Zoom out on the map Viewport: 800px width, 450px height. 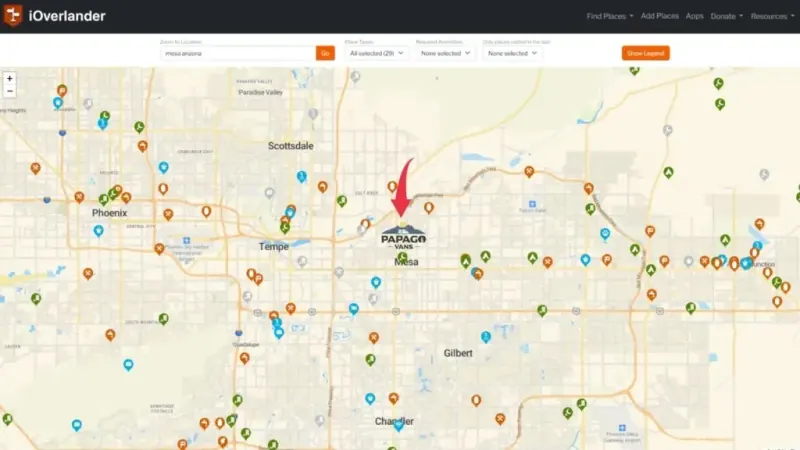click(x=10, y=91)
